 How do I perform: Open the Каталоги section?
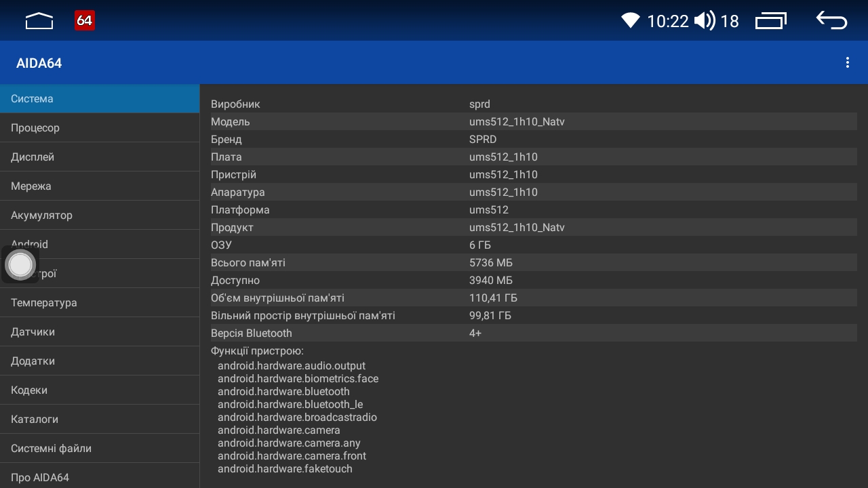[x=100, y=420]
